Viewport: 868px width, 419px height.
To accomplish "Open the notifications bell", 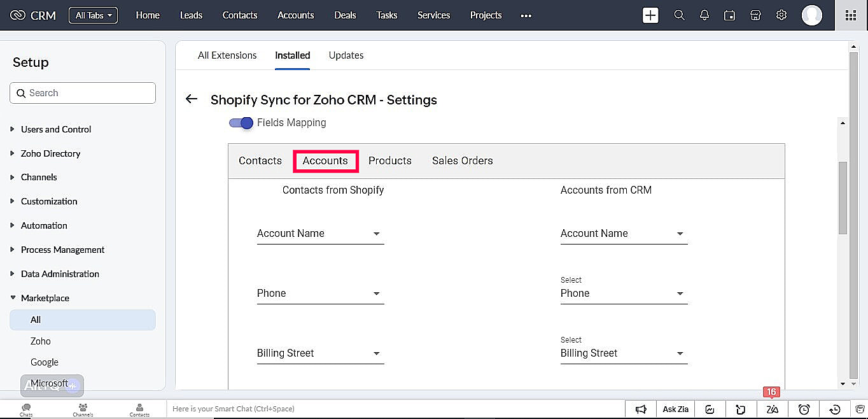I will [x=704, y=15].
